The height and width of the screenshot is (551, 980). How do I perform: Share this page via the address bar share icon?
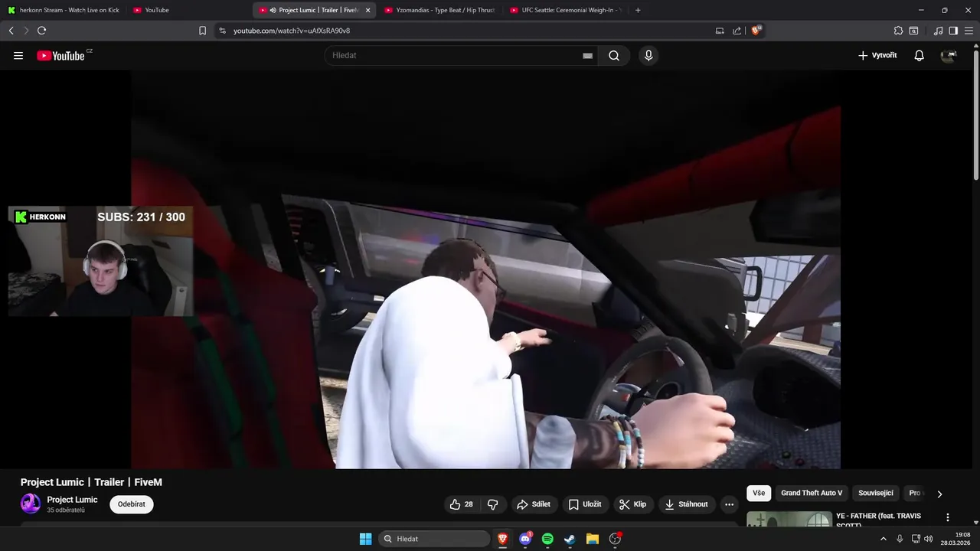tap(737, 31)
